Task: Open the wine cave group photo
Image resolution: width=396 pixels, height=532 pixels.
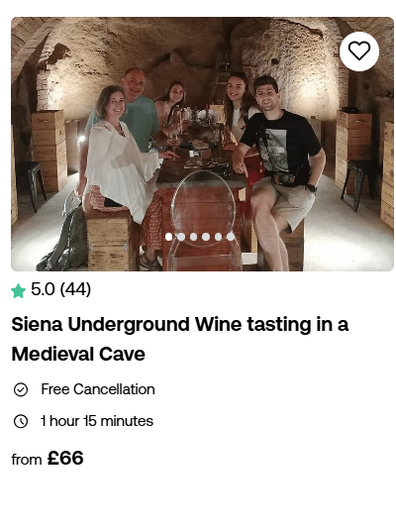Action: click(x=202, y=144)
